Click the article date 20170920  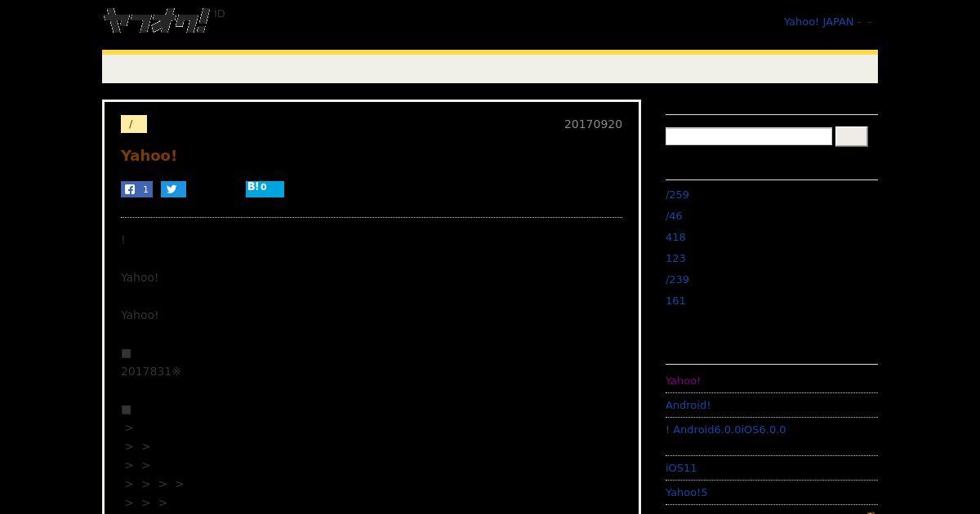(593, 124)
